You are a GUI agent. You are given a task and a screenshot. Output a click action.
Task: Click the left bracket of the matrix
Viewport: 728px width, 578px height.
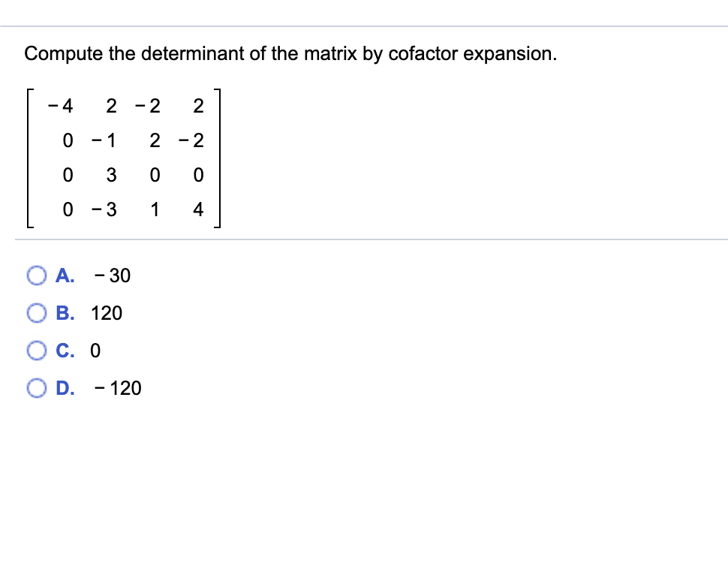(29, 158)
